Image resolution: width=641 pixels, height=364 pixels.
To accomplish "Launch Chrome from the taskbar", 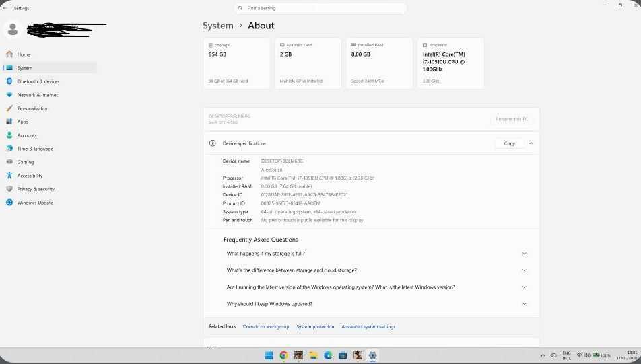I will 283,355.
